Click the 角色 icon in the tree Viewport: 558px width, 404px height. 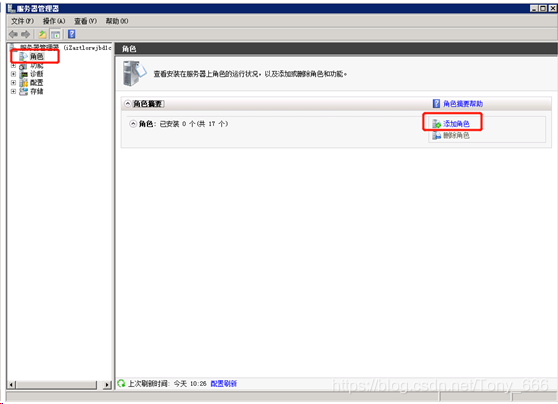[x=23, y=56]
